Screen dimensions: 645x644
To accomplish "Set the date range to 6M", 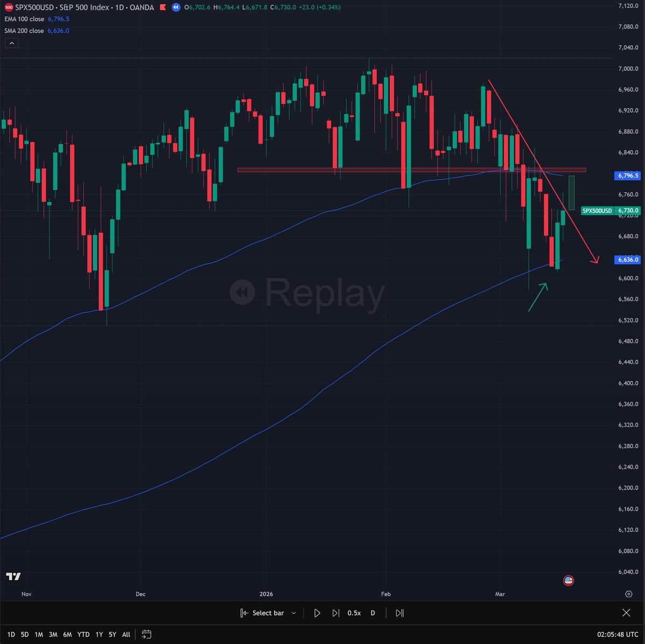I will pyautogui.click(x=67, y=634).
